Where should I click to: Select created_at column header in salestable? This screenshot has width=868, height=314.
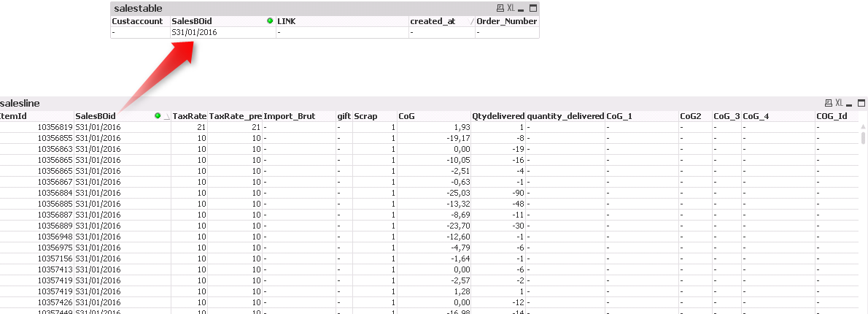[433, 21]
